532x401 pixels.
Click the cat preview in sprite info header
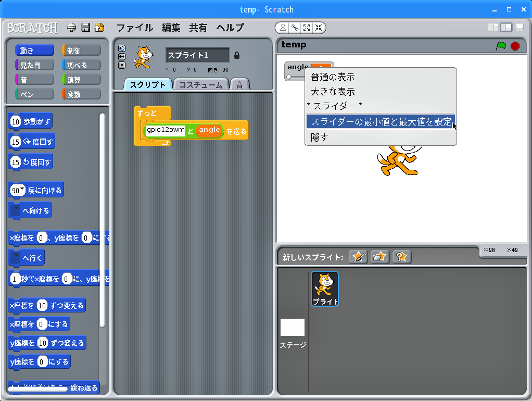coord(145,57)
